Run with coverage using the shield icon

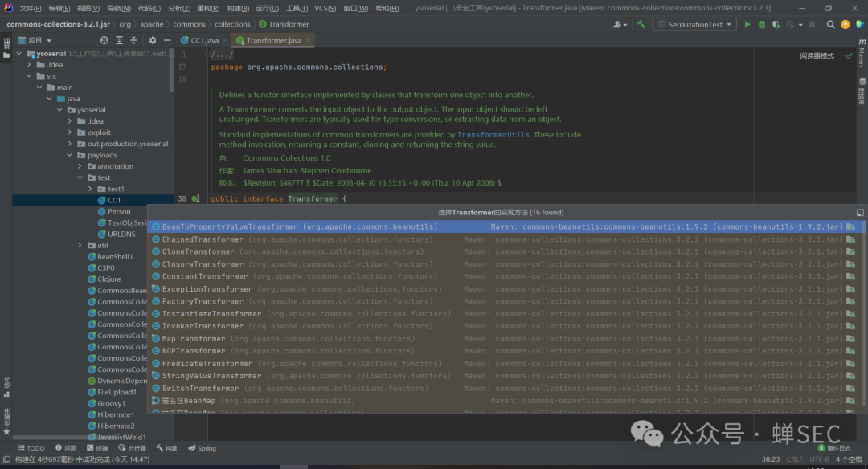click(x=775, y=25)
